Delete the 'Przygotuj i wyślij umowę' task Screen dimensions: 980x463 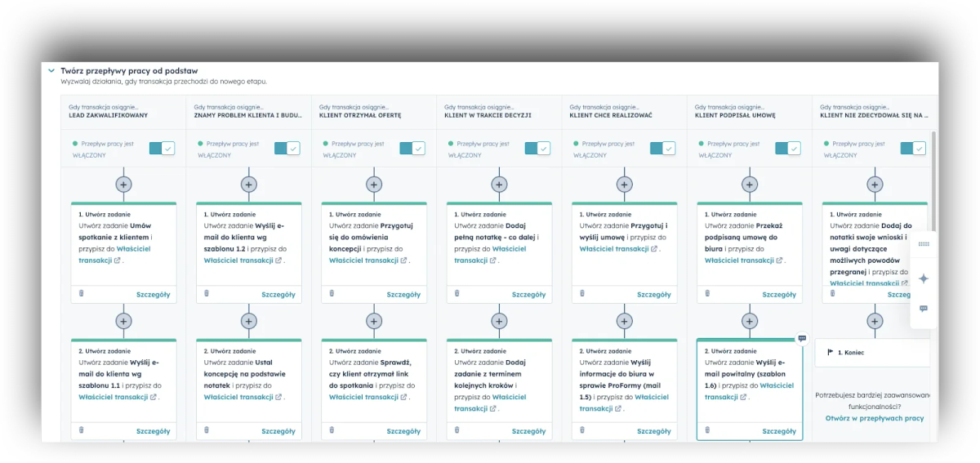coord(581,294)
